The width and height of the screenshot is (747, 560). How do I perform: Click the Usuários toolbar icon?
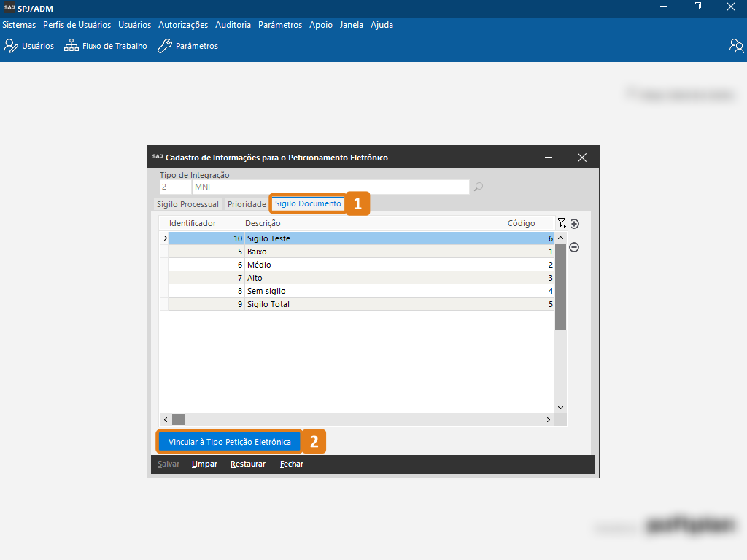[x=11, y=46]
